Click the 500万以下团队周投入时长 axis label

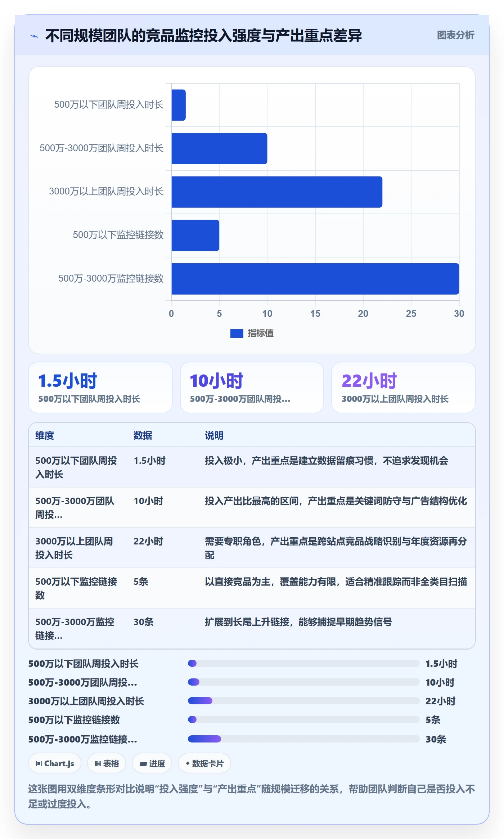coord(109,105)
